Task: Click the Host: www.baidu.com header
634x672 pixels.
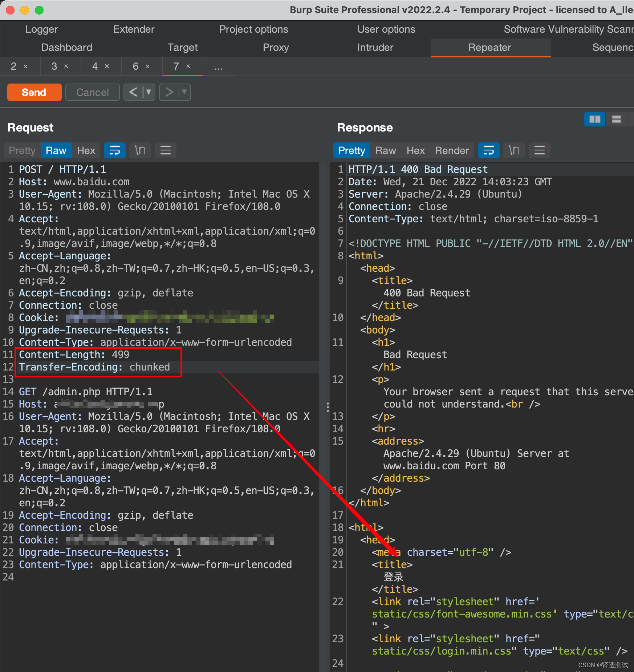Action: (74, 182)
